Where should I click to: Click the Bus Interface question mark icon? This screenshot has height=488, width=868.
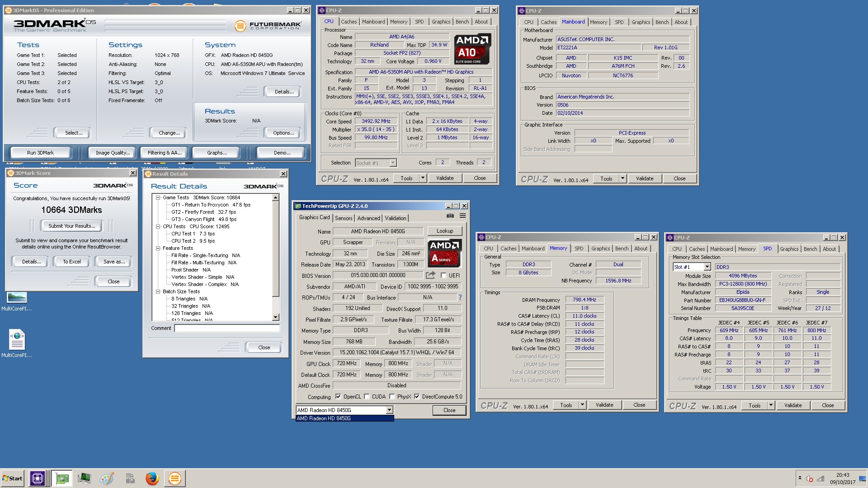[460, 297]
